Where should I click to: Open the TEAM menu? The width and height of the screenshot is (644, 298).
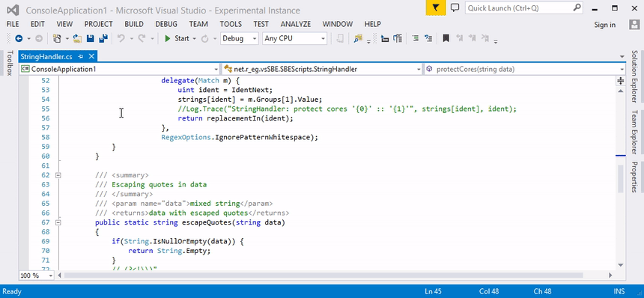198,24
